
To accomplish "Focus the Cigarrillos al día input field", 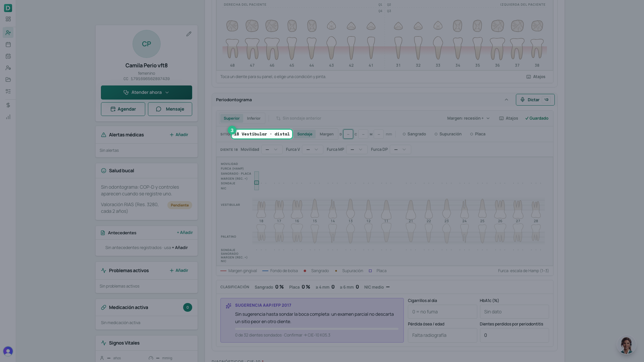I will pos(442,312).
